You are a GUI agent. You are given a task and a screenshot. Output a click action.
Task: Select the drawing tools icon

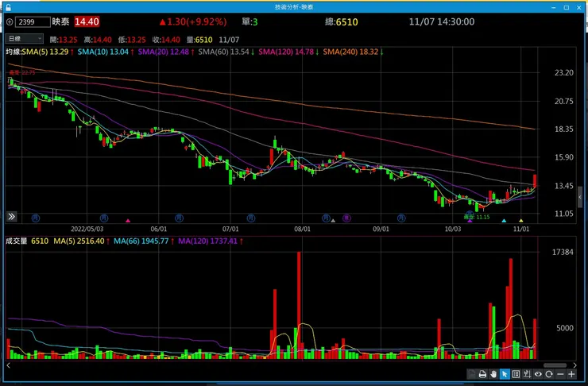tap(527, 374)
